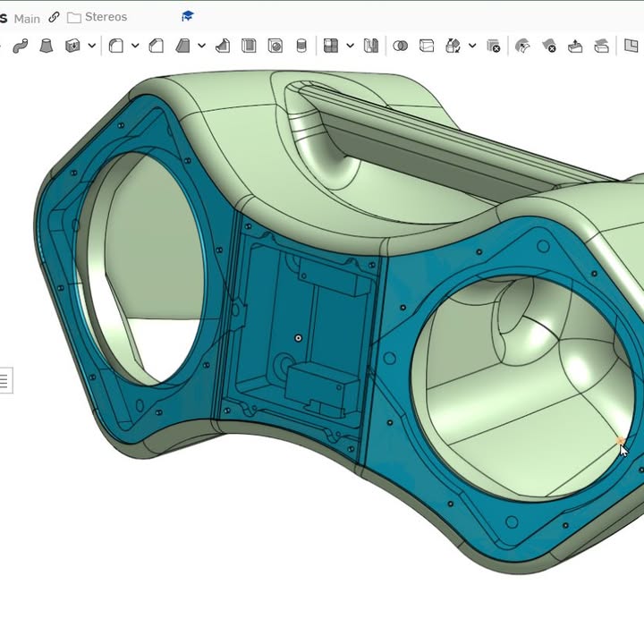Select the Mirror tool
Viewport: 644px width, 644px height.
click(371, 46)
